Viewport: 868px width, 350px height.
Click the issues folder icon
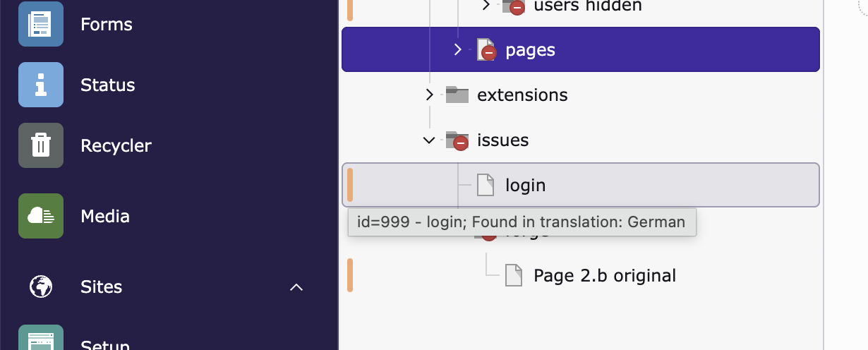click(457, 140)
